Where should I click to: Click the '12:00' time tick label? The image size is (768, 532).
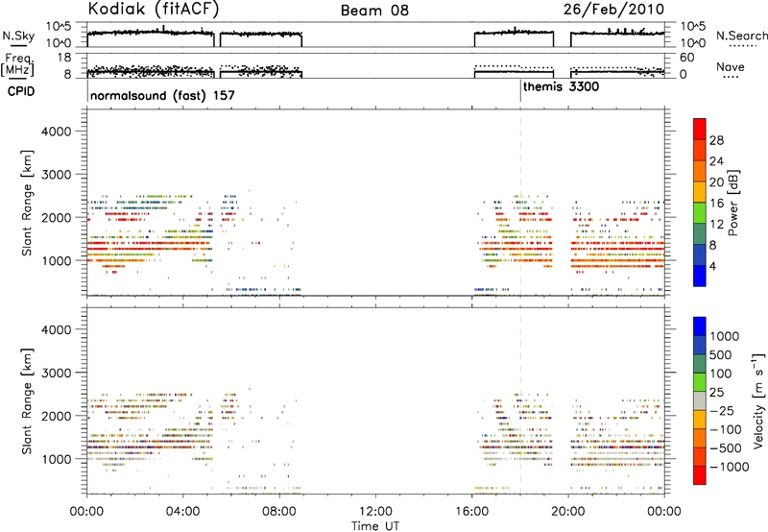click(375, 512)
